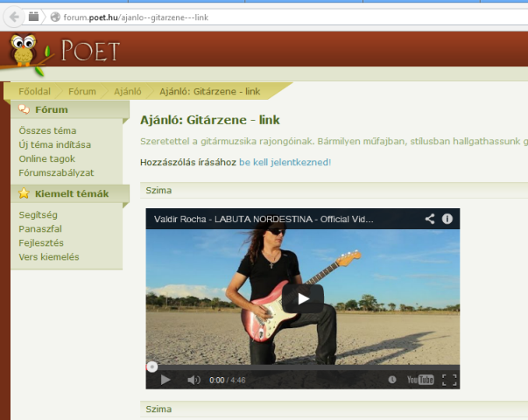Click the video time display 0:00 / 4:46
Viewport: 528px width, 420px height.
228,381
